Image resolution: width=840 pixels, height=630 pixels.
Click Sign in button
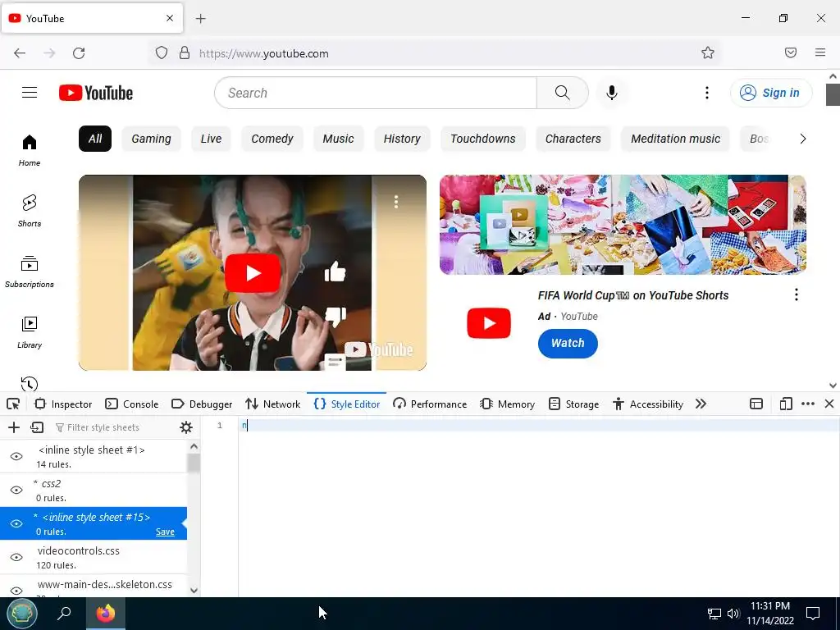pos(771,93)
